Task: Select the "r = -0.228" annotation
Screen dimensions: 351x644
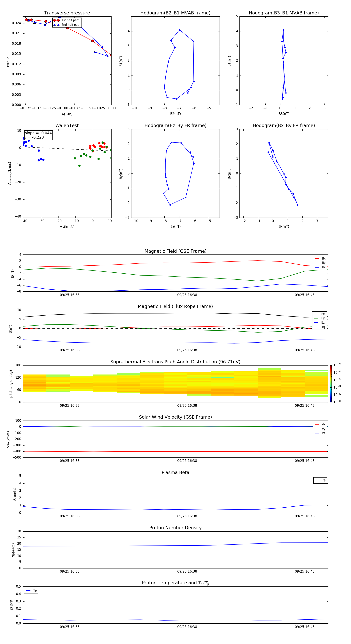Action: 35,137
